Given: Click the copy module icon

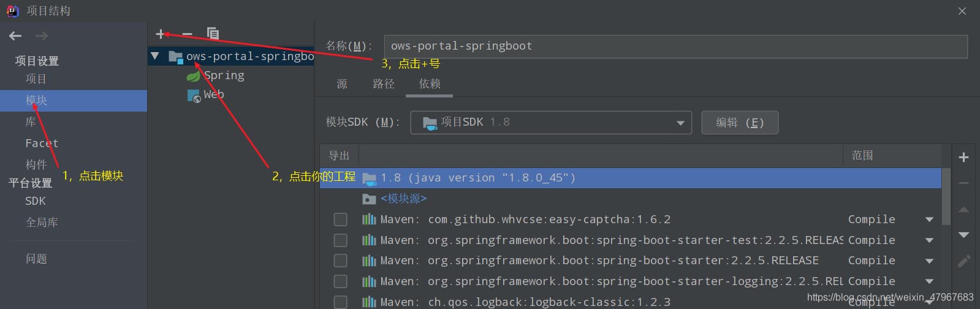Looking at the screenshot, I should [213, 34].
